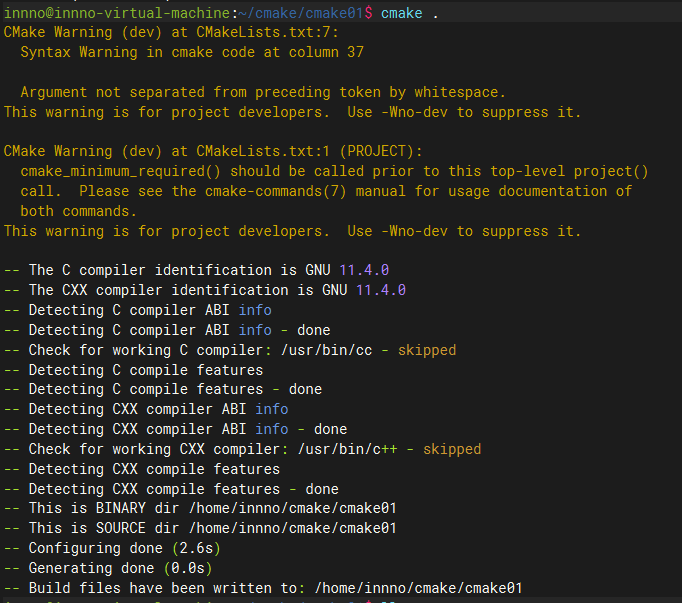This screenshot has width=682, height=603.
Task: Click 'Detecting C compile features - done'
Action: point(163,389)
